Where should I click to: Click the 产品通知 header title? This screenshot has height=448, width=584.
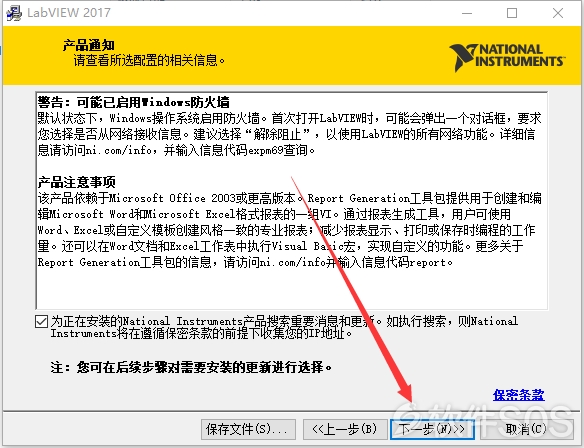(x=89, y=45)
